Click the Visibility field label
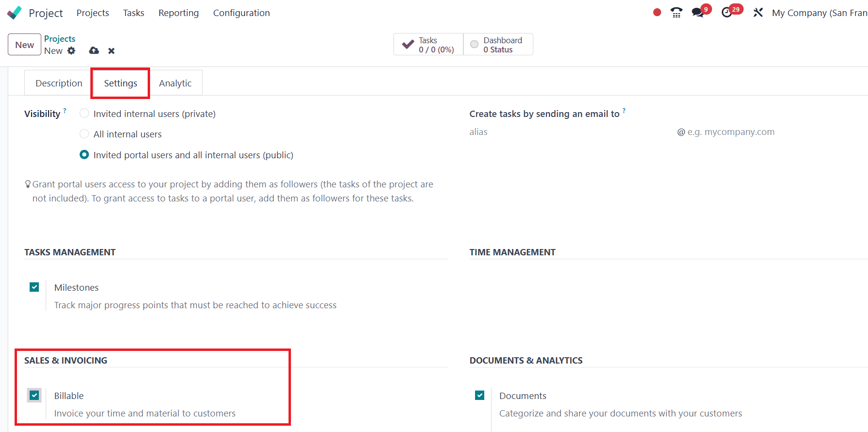 click(x=42, y=114)
